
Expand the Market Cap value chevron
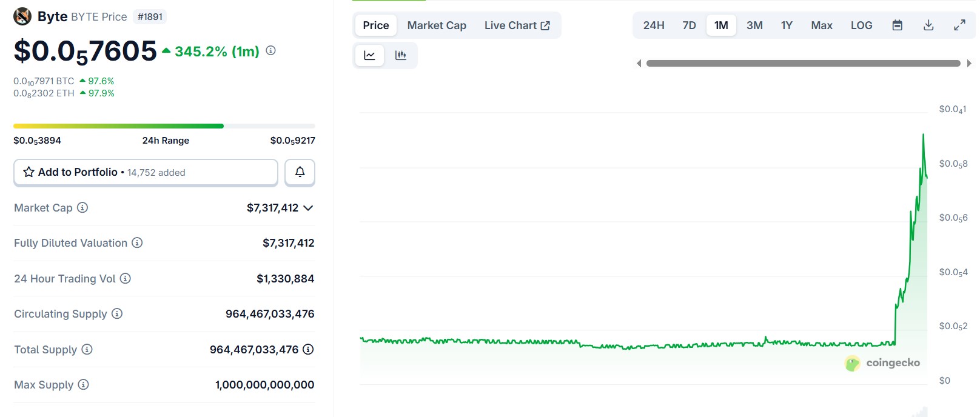pyautogui.click(x=308, y=208)
